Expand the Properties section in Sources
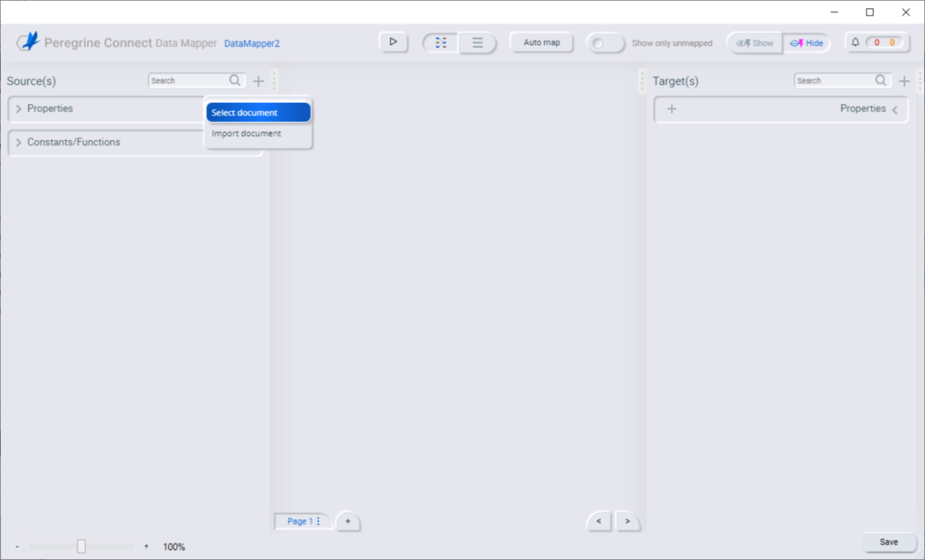 18,109
